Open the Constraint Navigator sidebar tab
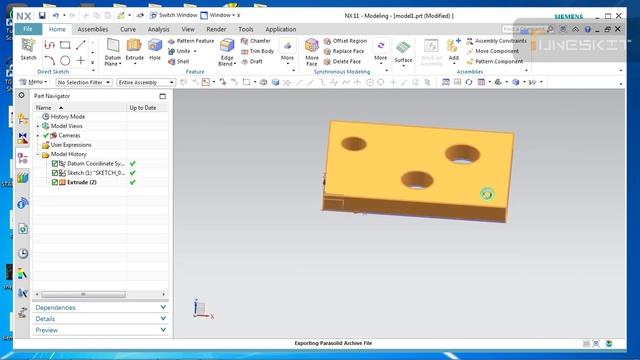The image size is (640, 360). [x=23, y=138]
